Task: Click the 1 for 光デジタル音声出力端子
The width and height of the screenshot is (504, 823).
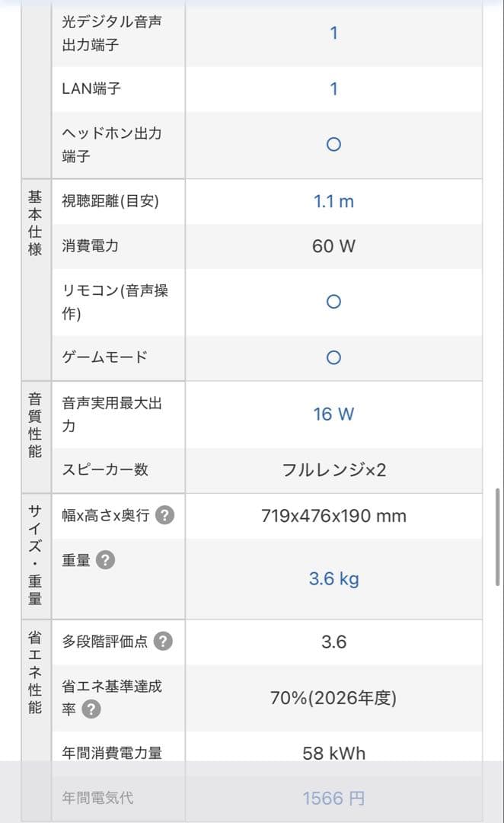Action: point(333,33)
